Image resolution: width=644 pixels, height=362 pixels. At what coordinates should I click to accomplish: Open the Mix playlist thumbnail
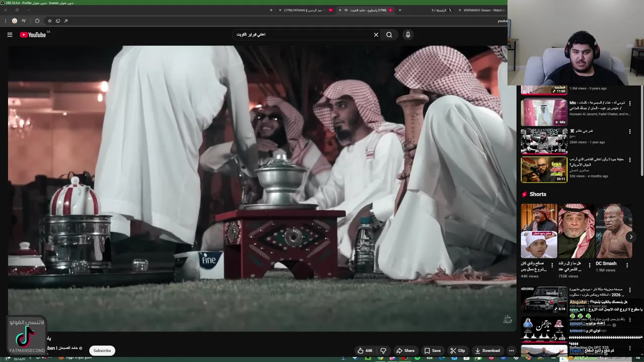pyautogui.click(x=544, y=112)
